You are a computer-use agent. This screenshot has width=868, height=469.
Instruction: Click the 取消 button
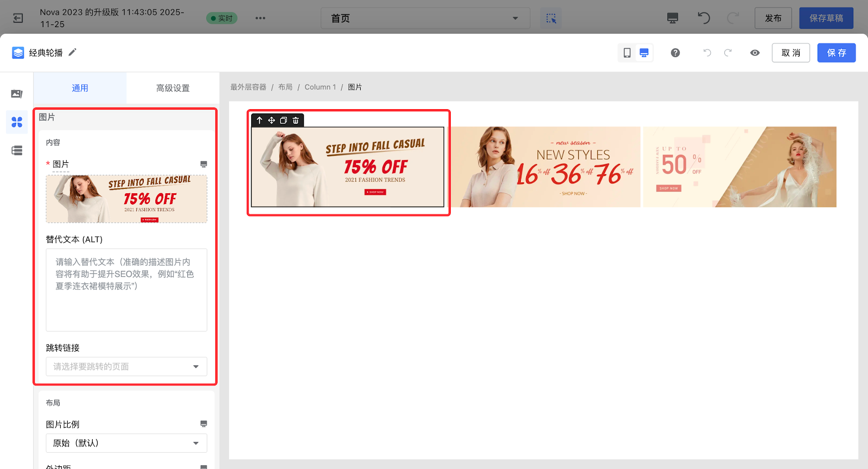click(x=790, y=53)
